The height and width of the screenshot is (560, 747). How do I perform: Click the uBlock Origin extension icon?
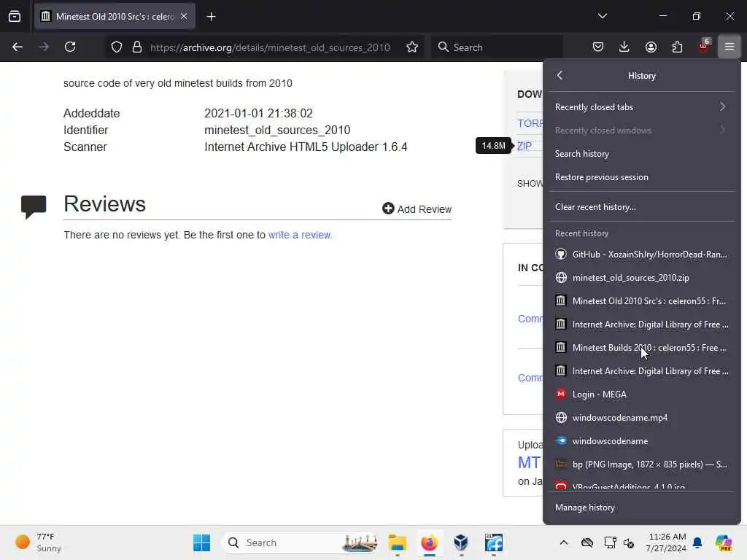pyautogui.click(x=704, y=46)
